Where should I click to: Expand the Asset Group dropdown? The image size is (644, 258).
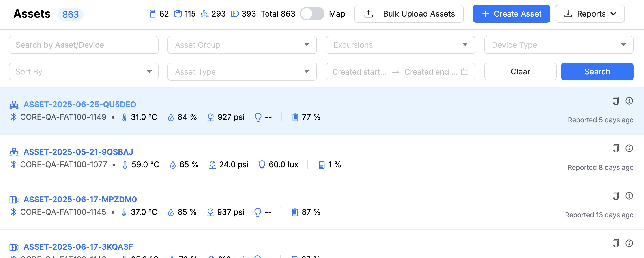(x=242, y=45)
